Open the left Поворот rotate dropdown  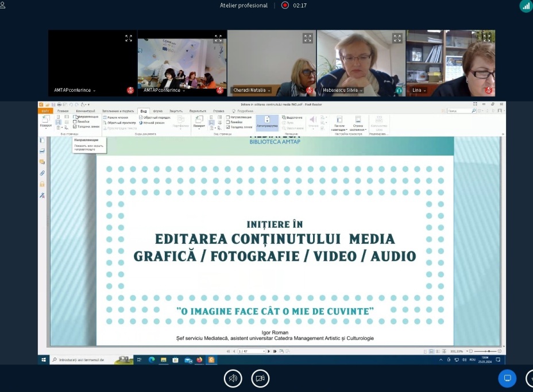[46, 122]
